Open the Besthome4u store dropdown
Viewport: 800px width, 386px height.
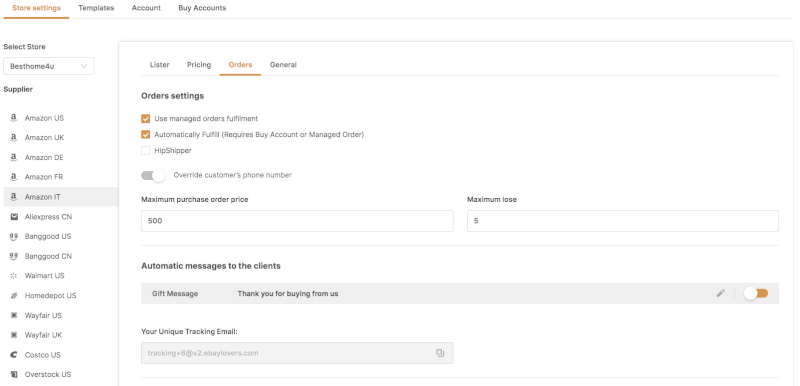49,66
